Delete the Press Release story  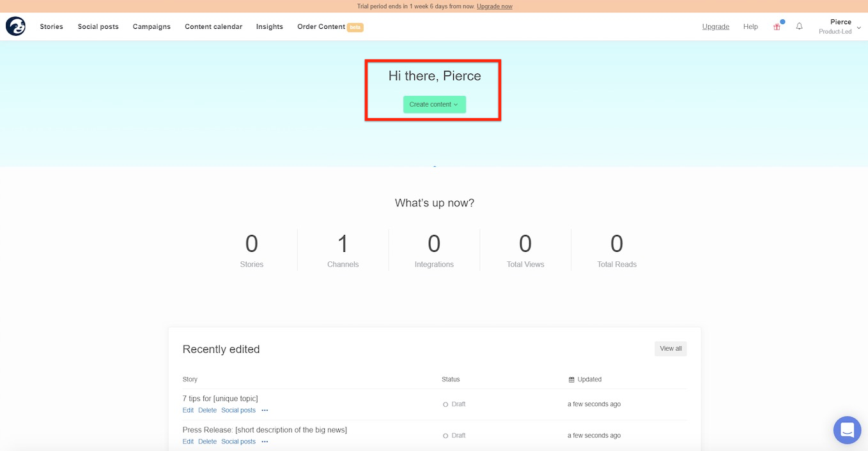(x=207, y=441)
